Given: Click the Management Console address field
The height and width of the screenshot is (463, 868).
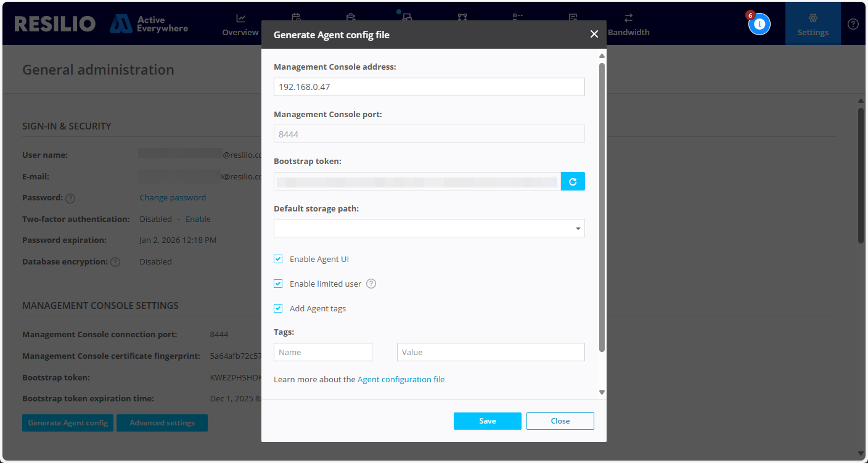Looking at the screenshot, I should [x=429, y=87].
